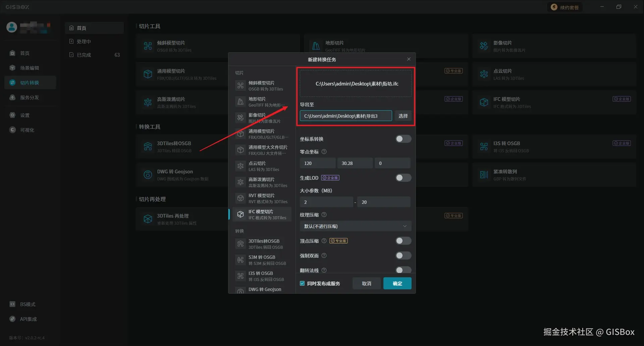Open the 处理中 task list
Screen dimensions: 644x346
(x=94, y=41)
